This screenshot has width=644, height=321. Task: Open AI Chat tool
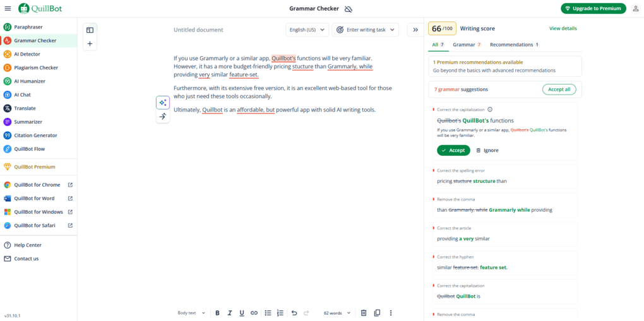click(x=39, y=95)
